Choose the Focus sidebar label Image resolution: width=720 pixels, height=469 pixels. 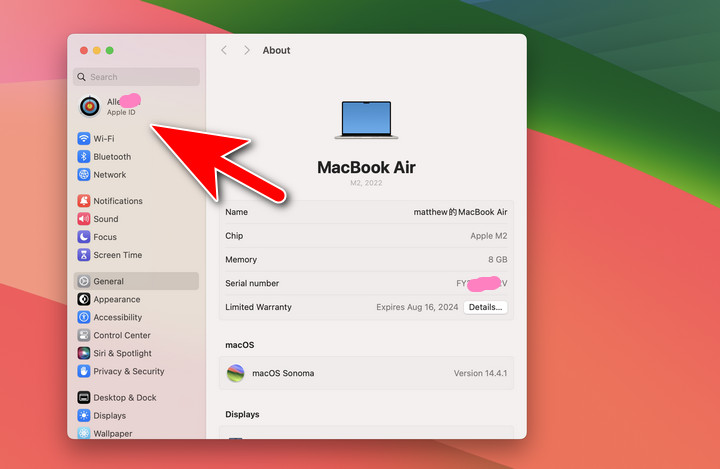105,237
